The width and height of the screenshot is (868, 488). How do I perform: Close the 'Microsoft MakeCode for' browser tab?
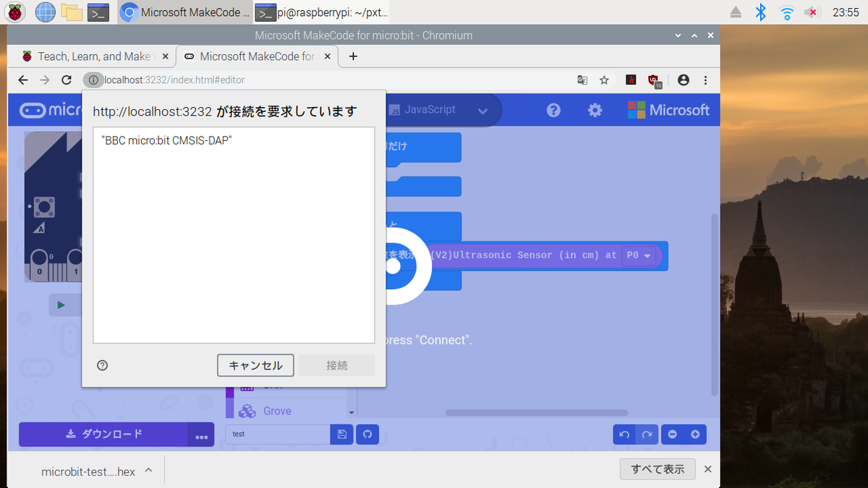click(326, 56)
